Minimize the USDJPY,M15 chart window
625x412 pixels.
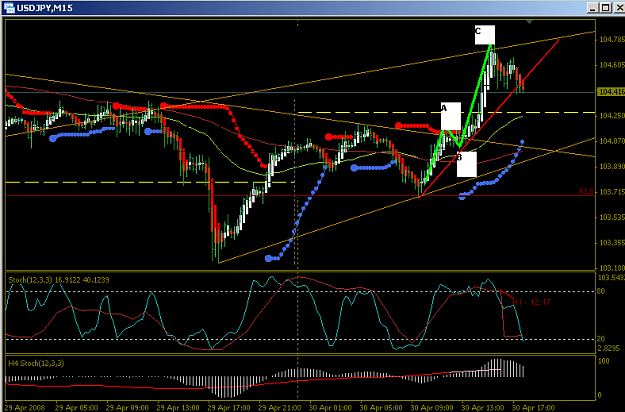coord(594,8)
